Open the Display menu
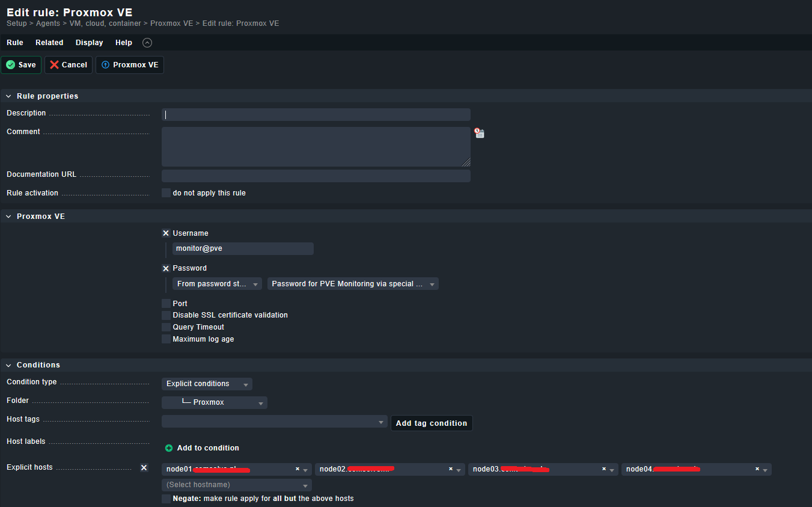 coord(89,43)
